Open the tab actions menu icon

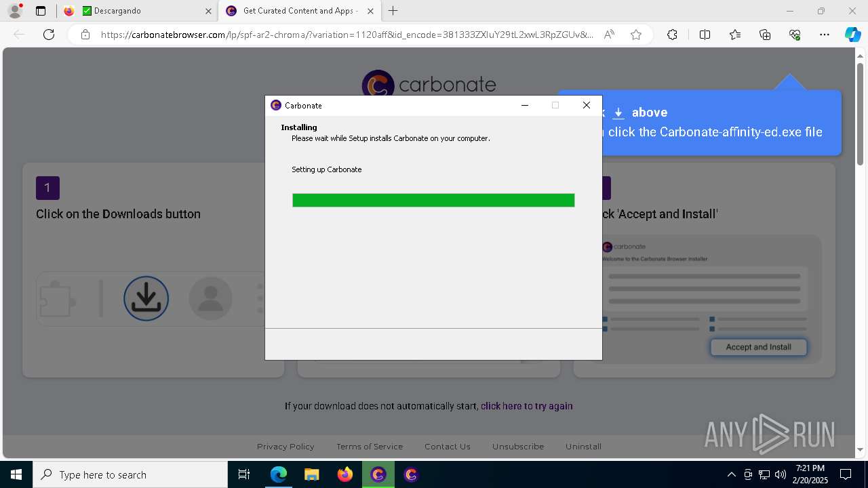41,11
